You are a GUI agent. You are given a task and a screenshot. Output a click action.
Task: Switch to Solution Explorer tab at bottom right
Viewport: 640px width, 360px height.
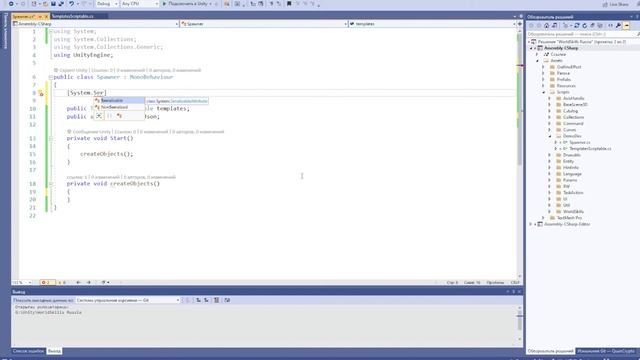(x=550, y=351)
